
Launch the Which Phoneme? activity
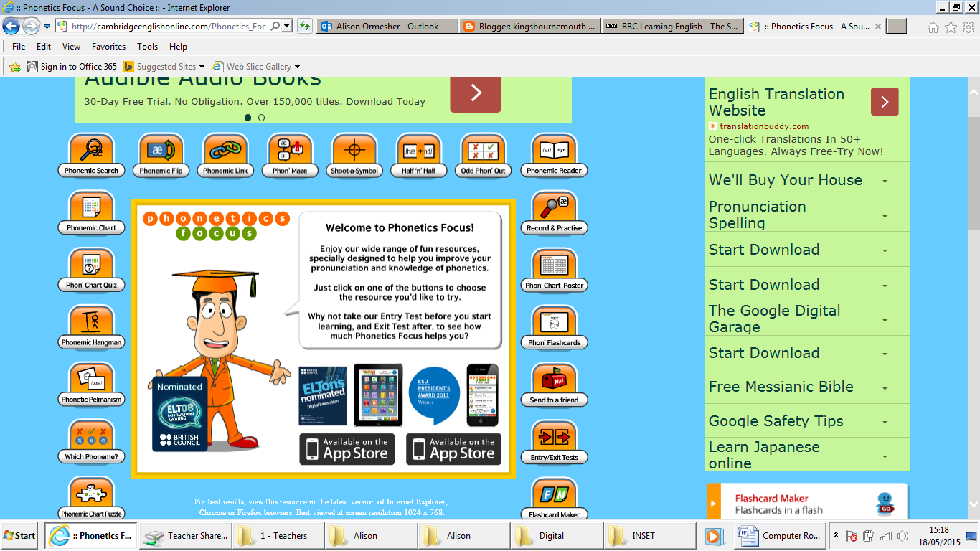[x=91, y=442]
